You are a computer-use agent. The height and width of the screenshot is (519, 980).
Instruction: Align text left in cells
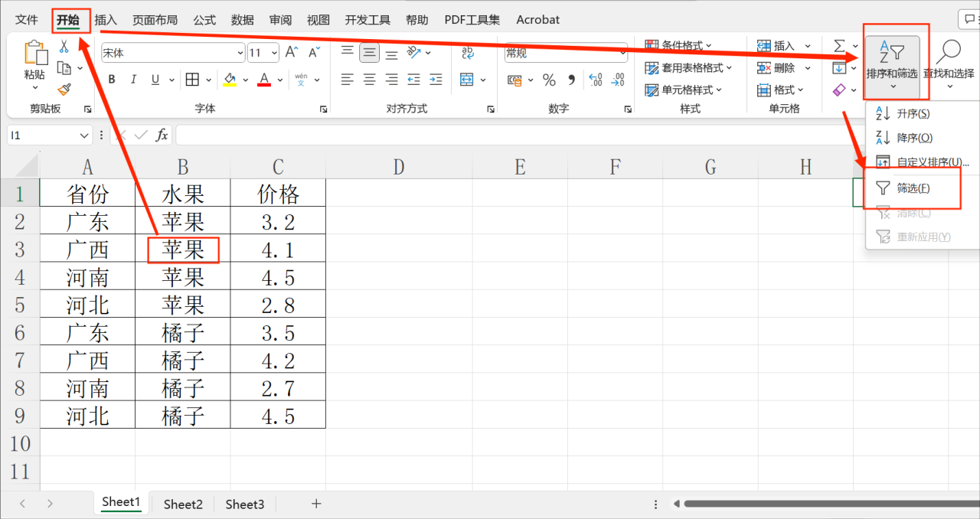tap(347, 80)
